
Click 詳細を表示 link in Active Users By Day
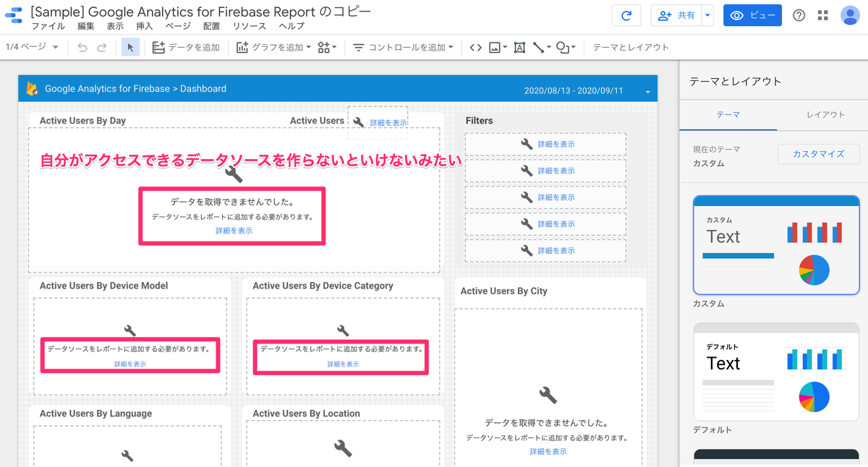tap(234, 231)
